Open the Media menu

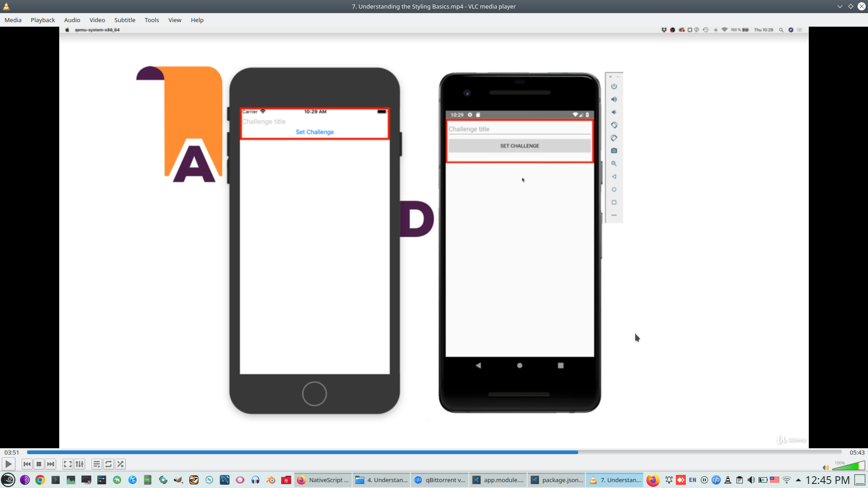(13, 20)
